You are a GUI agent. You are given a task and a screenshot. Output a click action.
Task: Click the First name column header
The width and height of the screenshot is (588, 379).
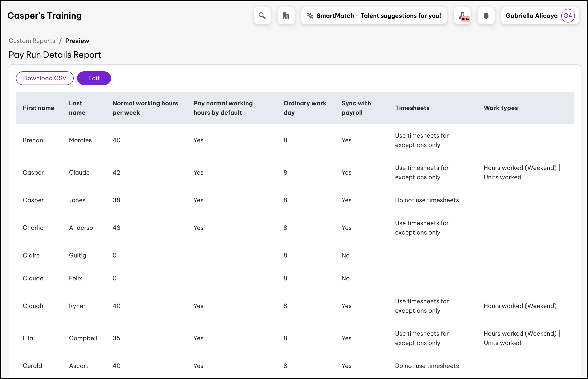(x=38, y=108)
